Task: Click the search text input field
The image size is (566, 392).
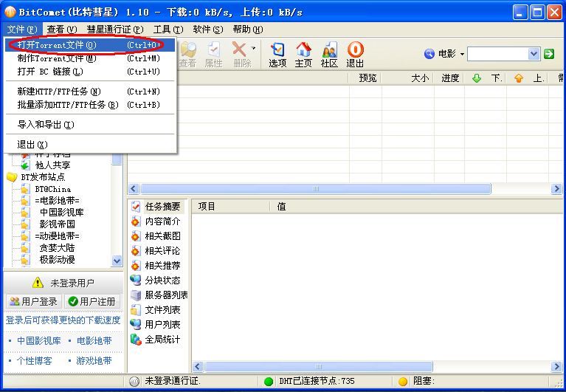Action: [x=498, y=54]
